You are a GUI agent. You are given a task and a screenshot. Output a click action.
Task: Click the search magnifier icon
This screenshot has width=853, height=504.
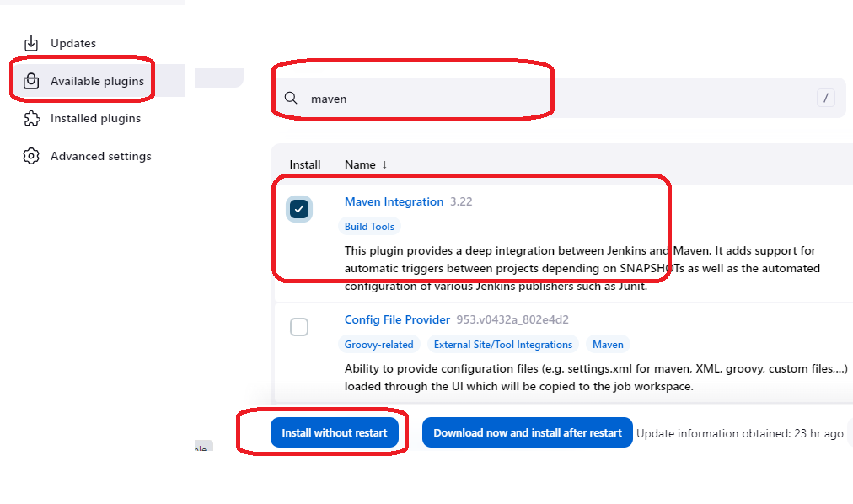coord(291,98)
